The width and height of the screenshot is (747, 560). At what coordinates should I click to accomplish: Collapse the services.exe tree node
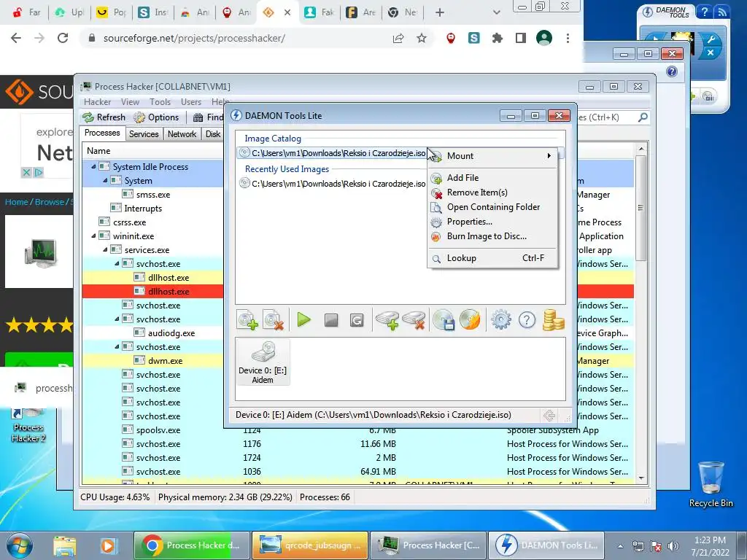point(105,249)
